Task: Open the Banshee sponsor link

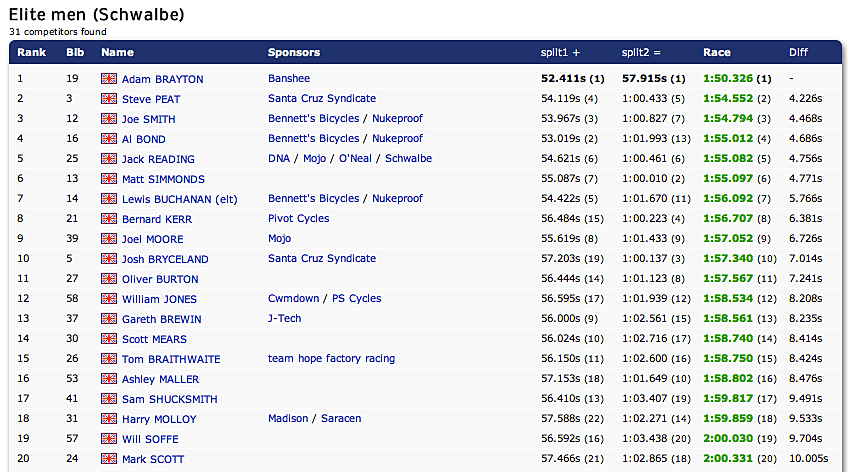Action: tap(289, 79)
